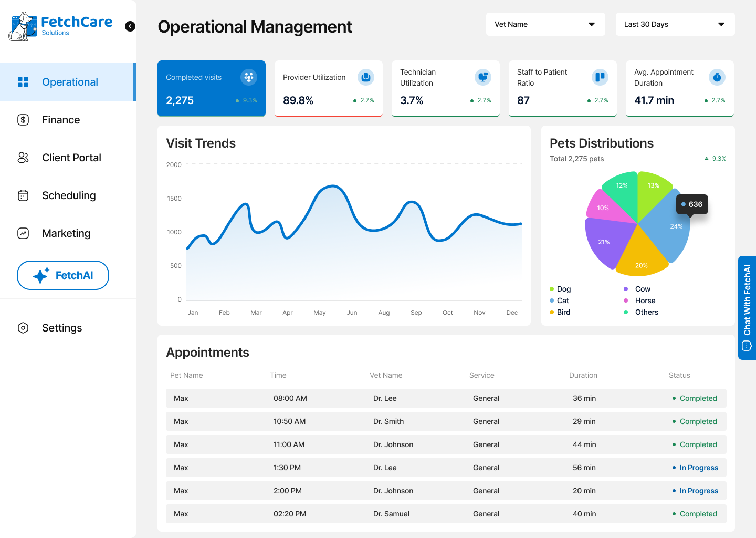This screenshot has height=538, width=756.
Task: Click the Avg. Appointment Duration timer icon
Action: click(717, 77)
